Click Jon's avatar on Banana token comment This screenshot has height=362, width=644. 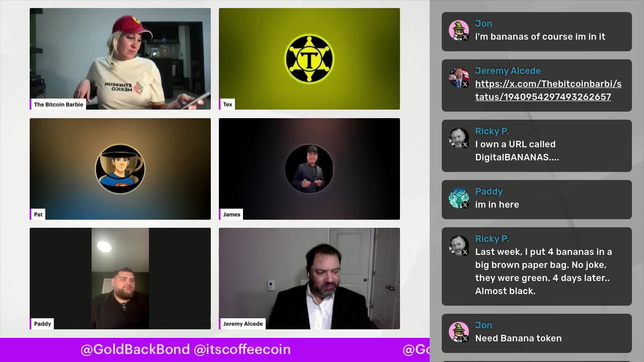click(459, 332)
